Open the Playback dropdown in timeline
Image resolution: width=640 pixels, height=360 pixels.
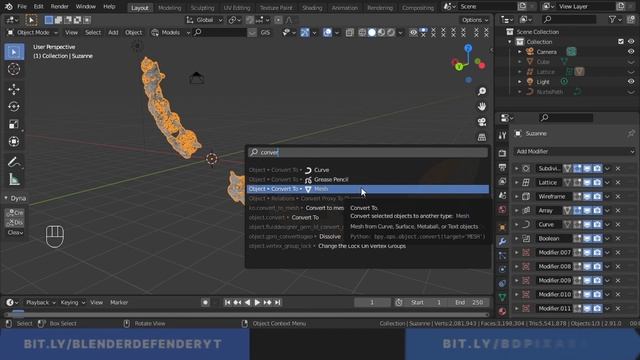pos(41,302)
